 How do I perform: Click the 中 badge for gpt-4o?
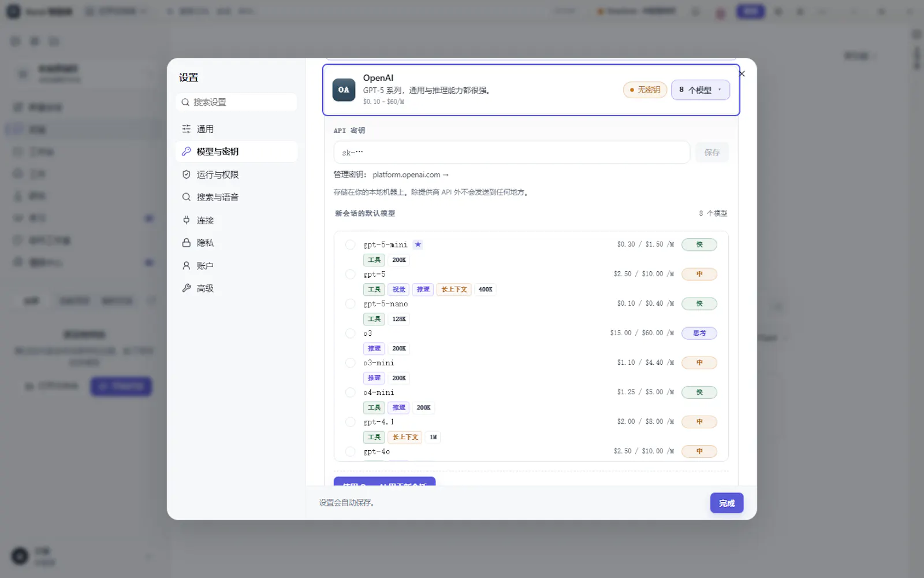click(699, 451)
